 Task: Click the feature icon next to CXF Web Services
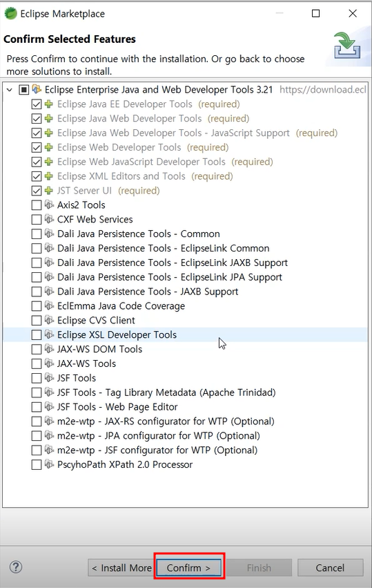(x=49, y=219)
